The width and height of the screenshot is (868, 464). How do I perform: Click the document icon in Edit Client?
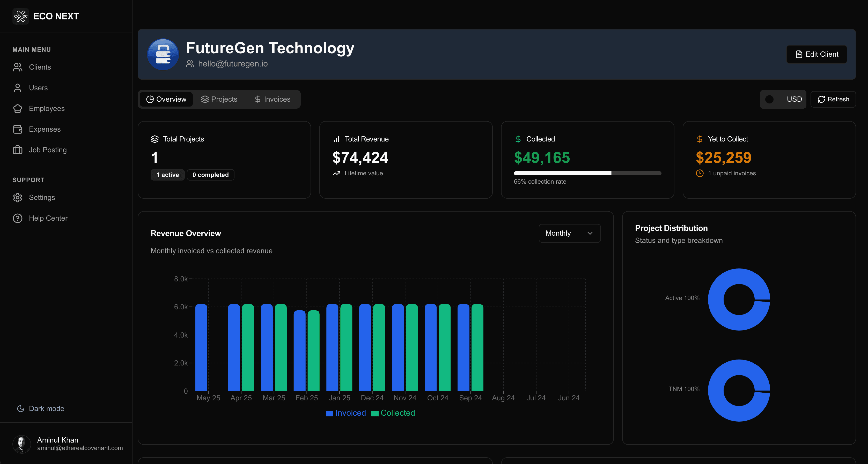(x=799, y=54)
